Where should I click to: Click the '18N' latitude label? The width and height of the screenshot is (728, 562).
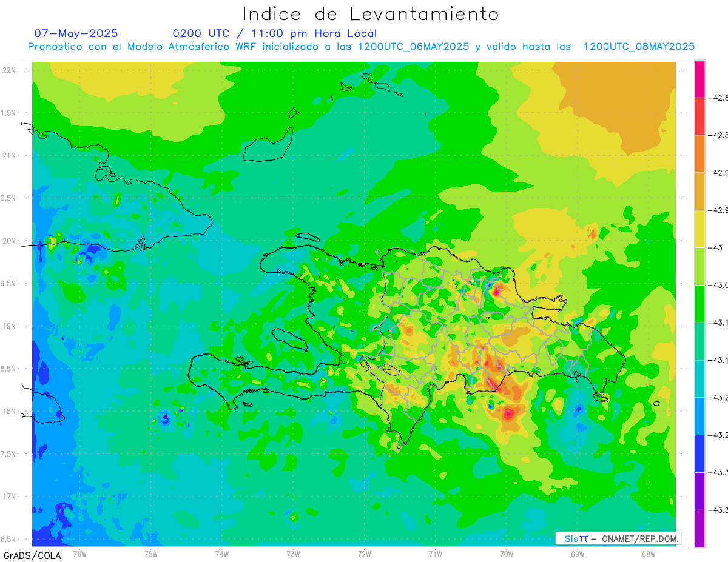pyautogui.click(x=10, y=411)
